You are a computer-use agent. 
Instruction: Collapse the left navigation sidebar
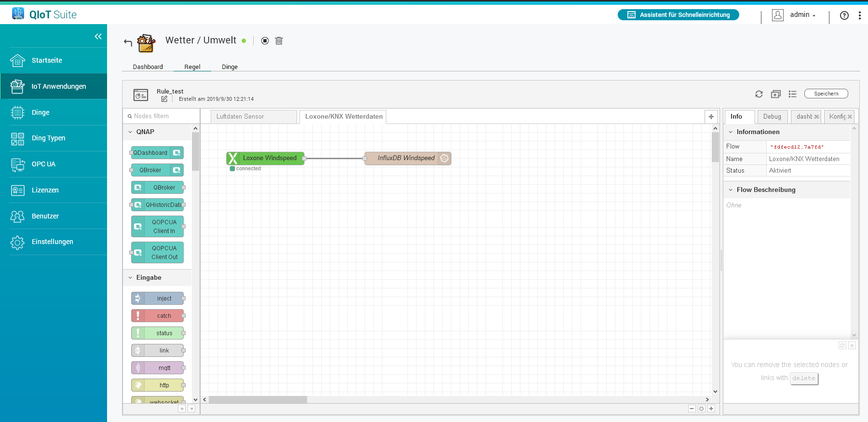[x=98, y=37]
